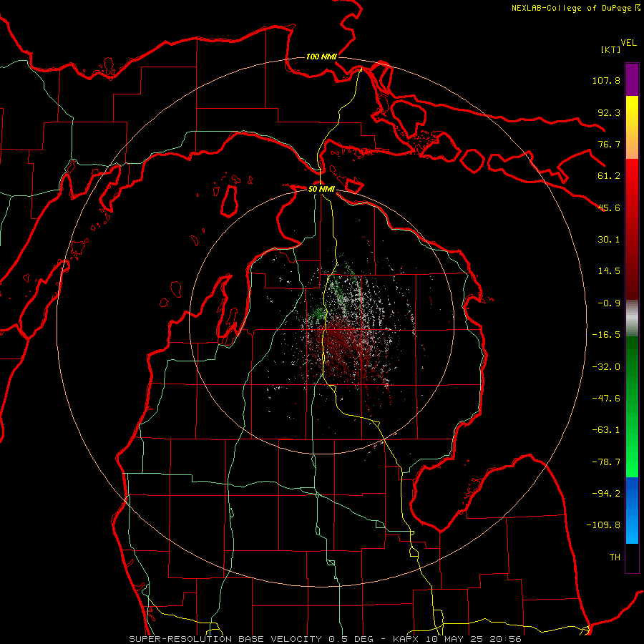Click the 76.7 velocity scale value
Viewport: 644px width, 644px height.
609,144
